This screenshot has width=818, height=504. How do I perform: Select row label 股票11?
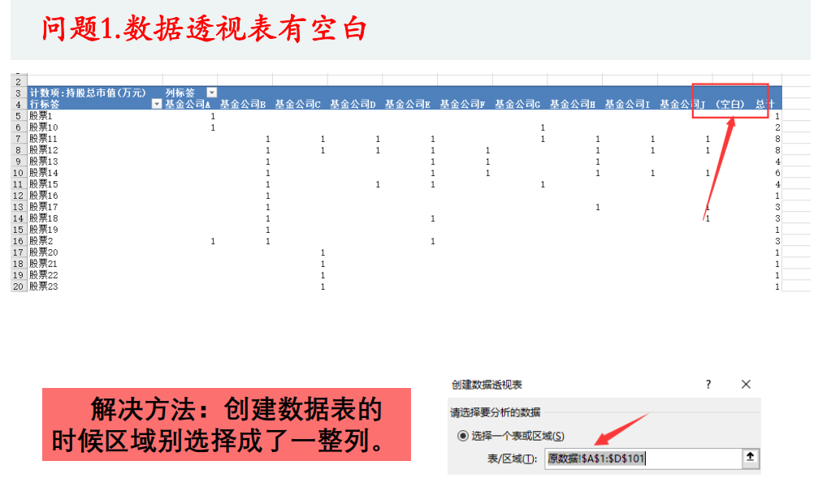(x=44, y=140)
